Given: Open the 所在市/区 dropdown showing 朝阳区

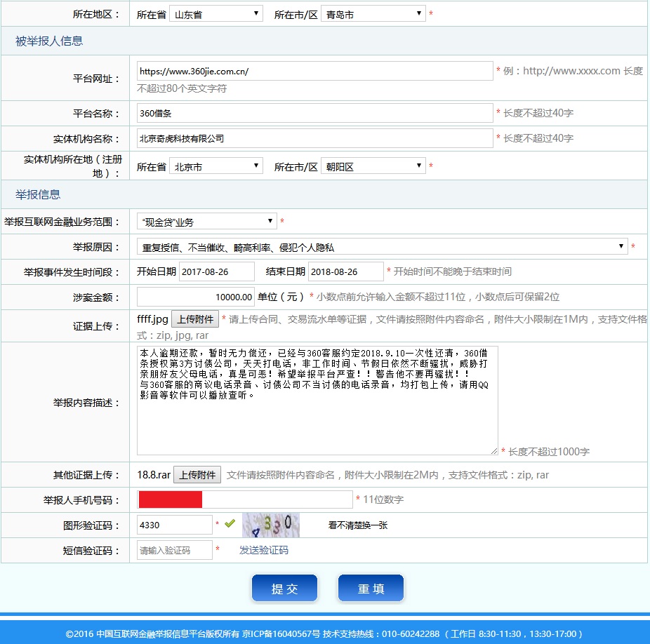Looking at the screenshot, I should coord(373,166).
